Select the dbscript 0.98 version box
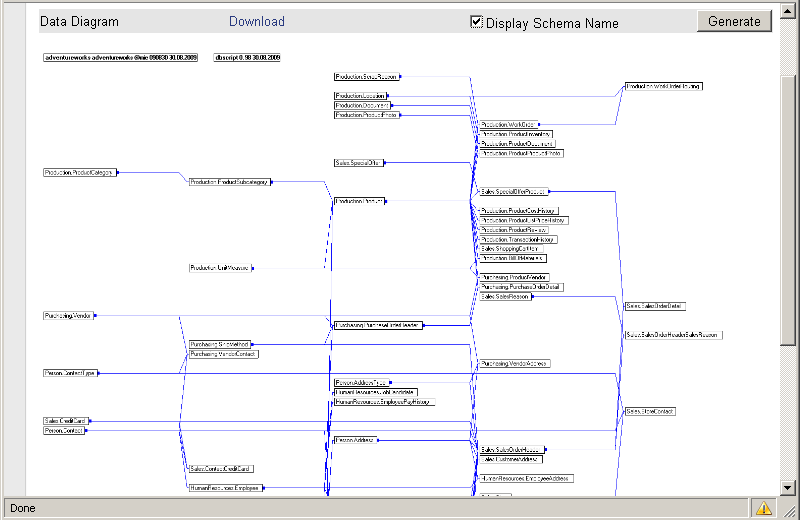The width and height of the screenshot is (800, 520). point(247,58)
